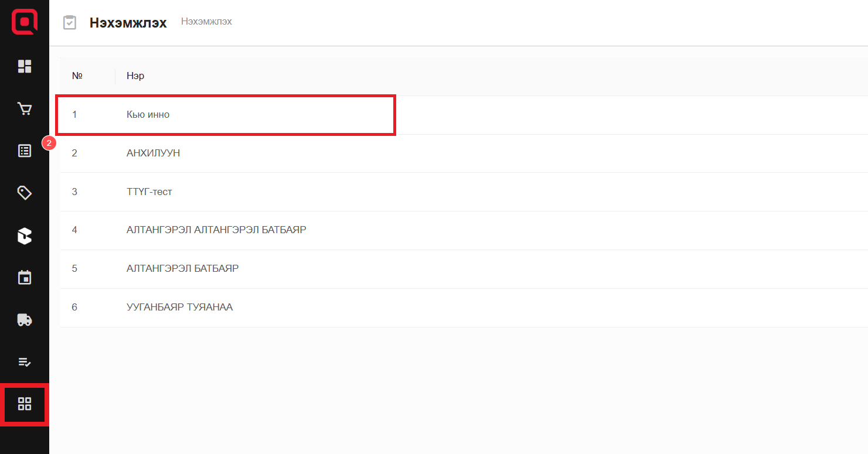868x454 pixels.
Task: Select the Кью инно row
Action: point(148,115)
